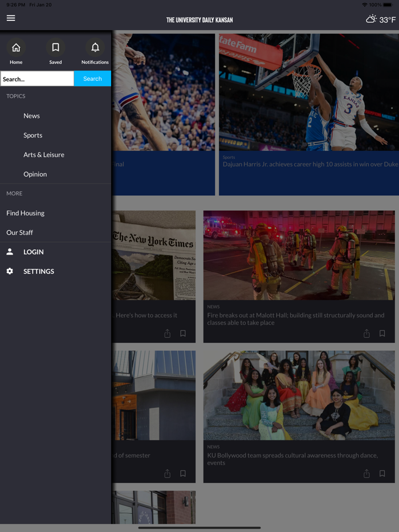Tap the NEWS label on Bollywood card
Viewport: 399px width, 532px height.
click(213, 447)
